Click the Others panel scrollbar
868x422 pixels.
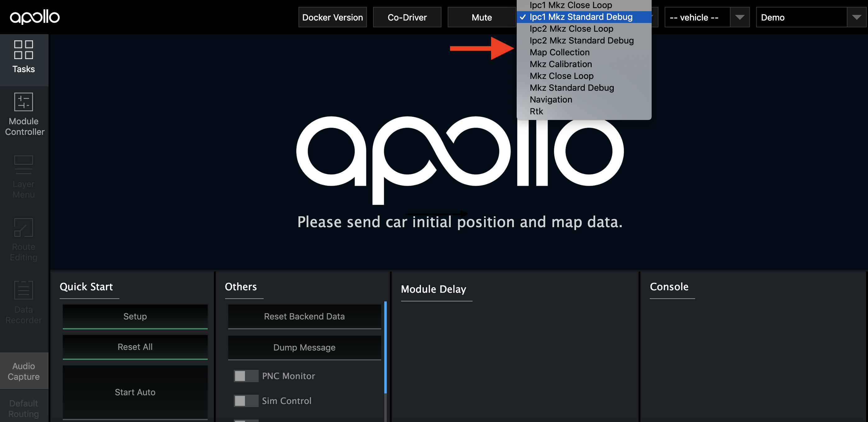[386, 347]
